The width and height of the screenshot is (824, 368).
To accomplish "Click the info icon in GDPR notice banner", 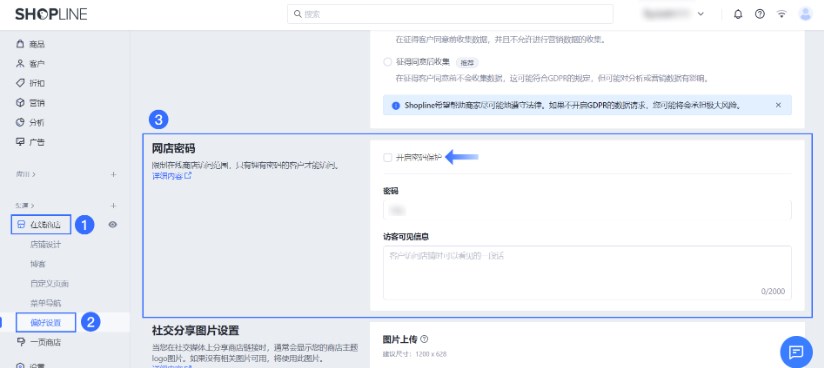I will 396,106.
